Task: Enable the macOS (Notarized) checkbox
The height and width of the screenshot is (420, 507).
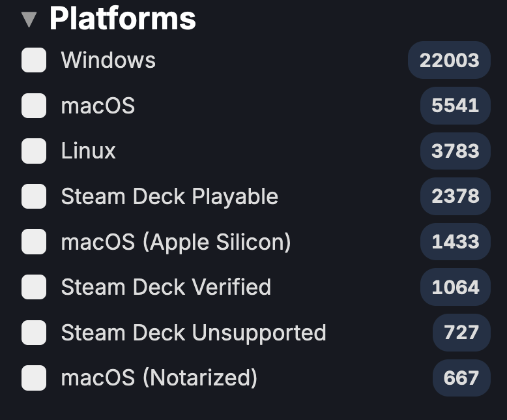Action: pos(34,378)
